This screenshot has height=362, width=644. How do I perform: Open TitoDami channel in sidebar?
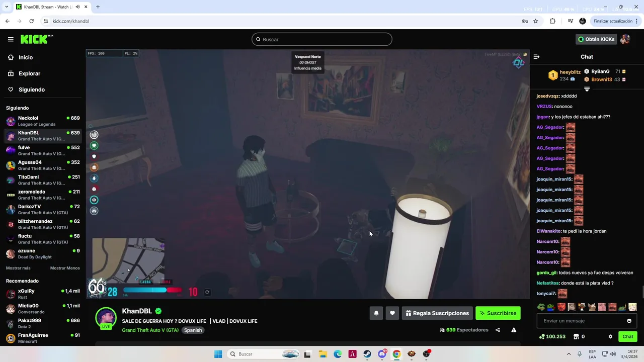43,180
